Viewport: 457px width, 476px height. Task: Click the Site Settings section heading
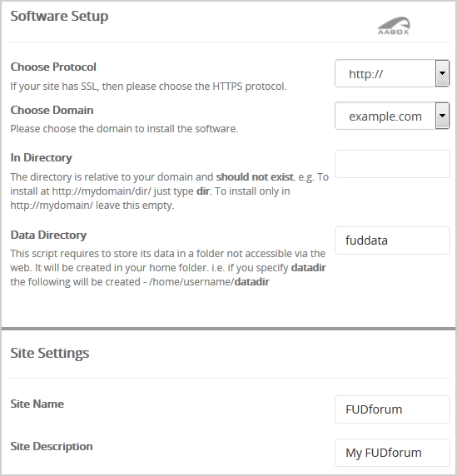pos(50,353)
